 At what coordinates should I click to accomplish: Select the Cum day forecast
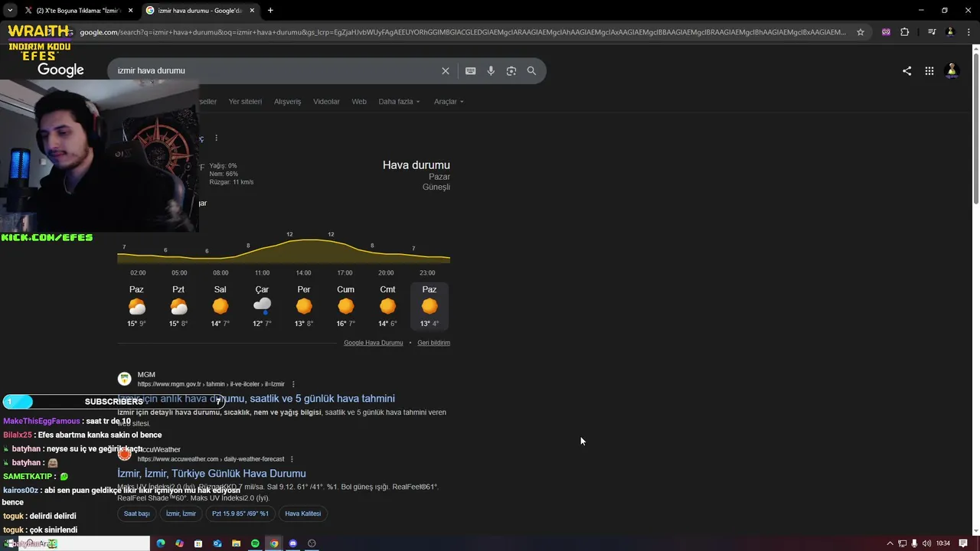pos(346,306)
